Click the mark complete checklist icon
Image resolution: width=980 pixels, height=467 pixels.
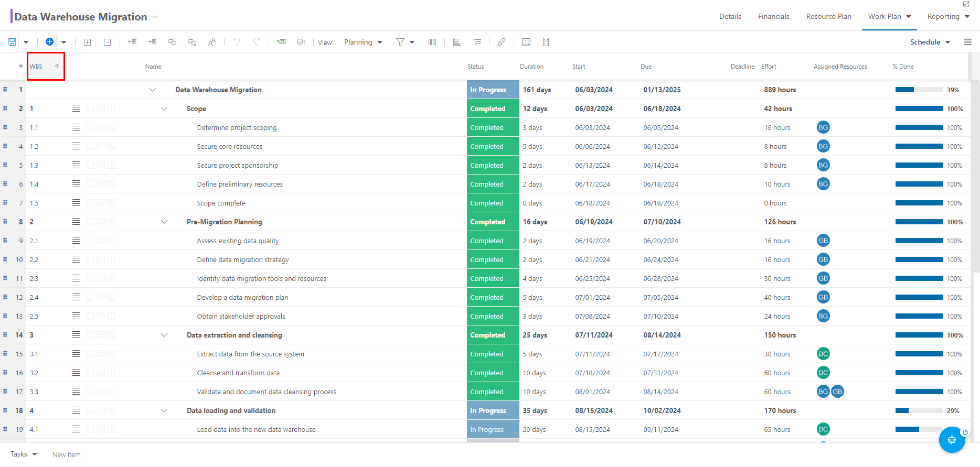coord(301,42)
